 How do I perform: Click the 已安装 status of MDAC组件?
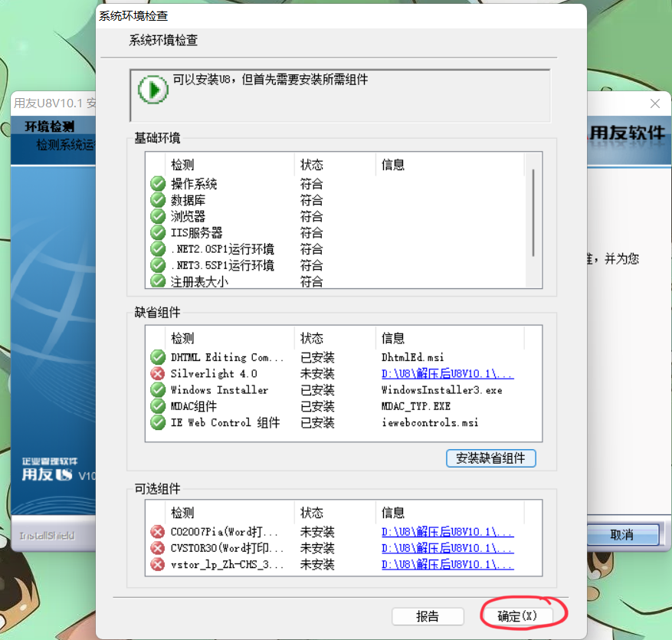(317, 406)
